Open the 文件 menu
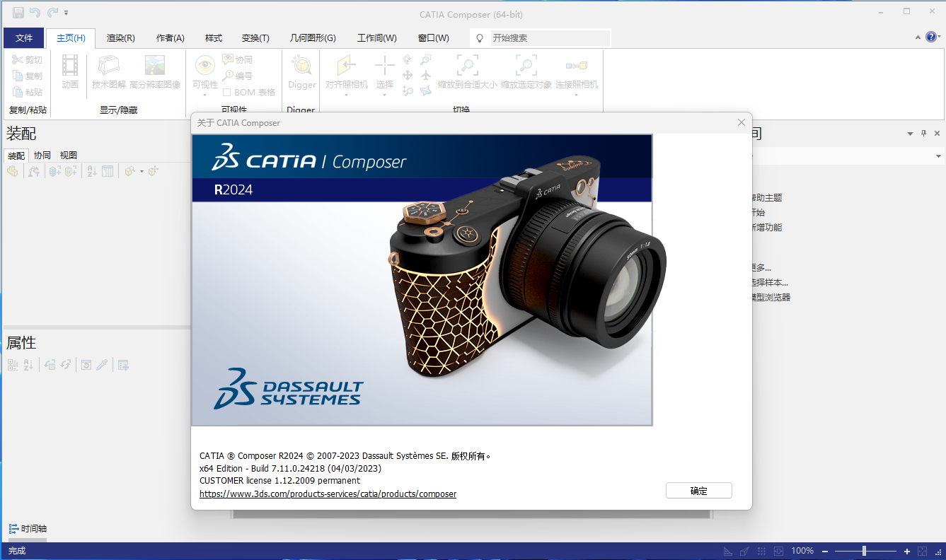946x560 pixels. pos(24,38)
